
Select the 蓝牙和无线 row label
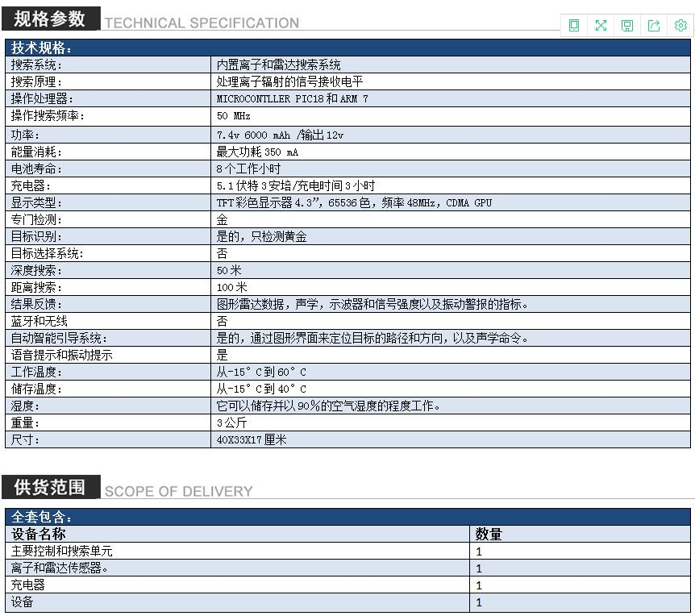[39, 322]
